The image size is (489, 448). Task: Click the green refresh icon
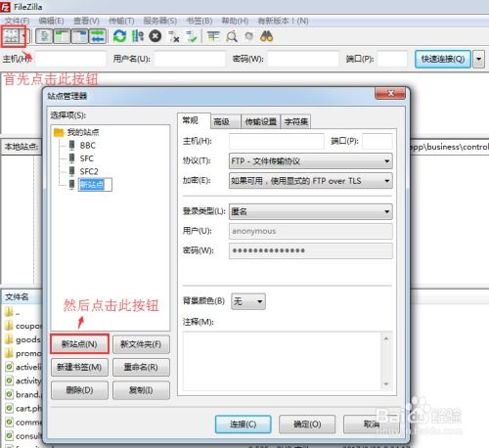pyautogui.click(x=119, y=36)
